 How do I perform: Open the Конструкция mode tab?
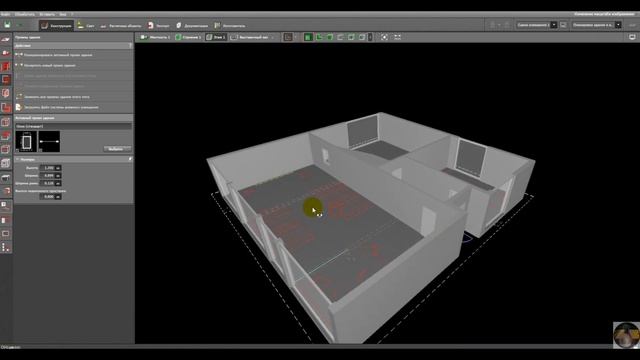(56, 26)
